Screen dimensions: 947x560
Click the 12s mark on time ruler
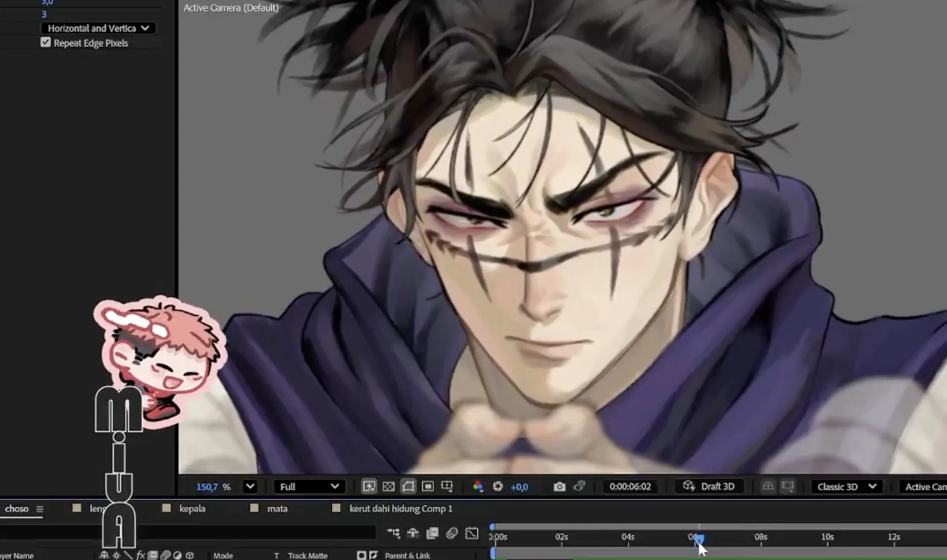click(x=894, y=537)
